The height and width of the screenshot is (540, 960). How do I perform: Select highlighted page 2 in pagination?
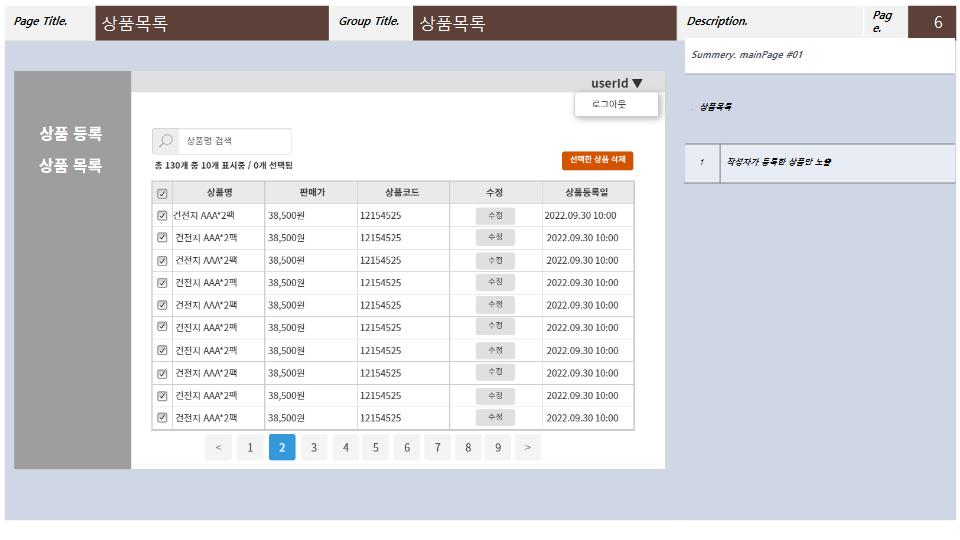(282, 448)
